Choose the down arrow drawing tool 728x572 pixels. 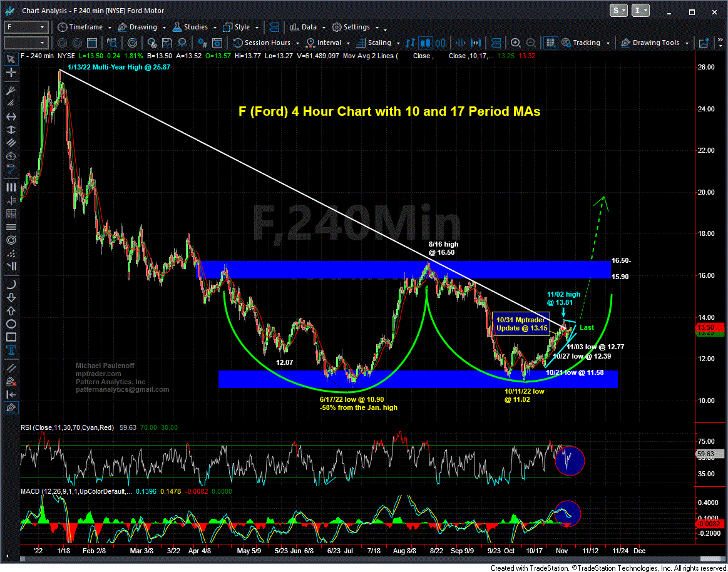click(x=11, y=298)
